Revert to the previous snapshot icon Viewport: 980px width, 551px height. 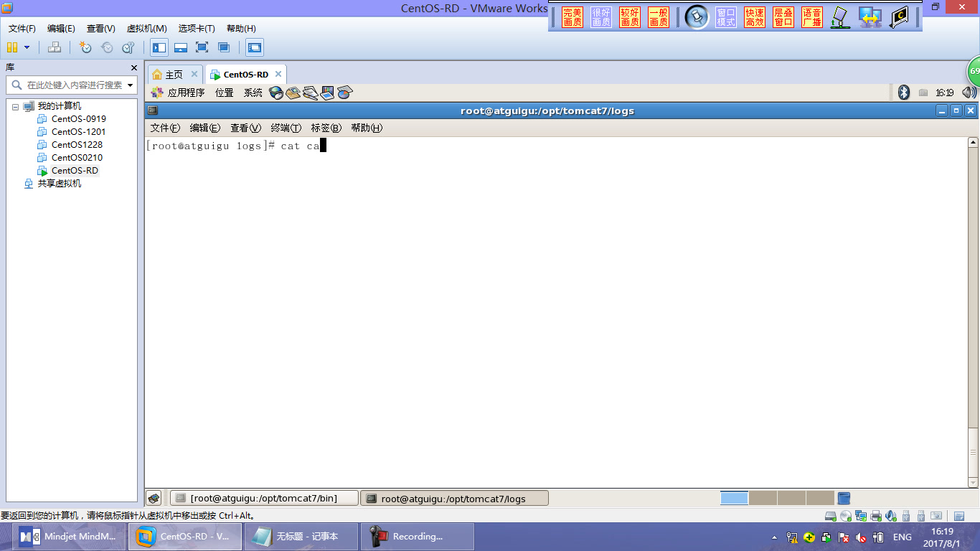pos(107,47)
